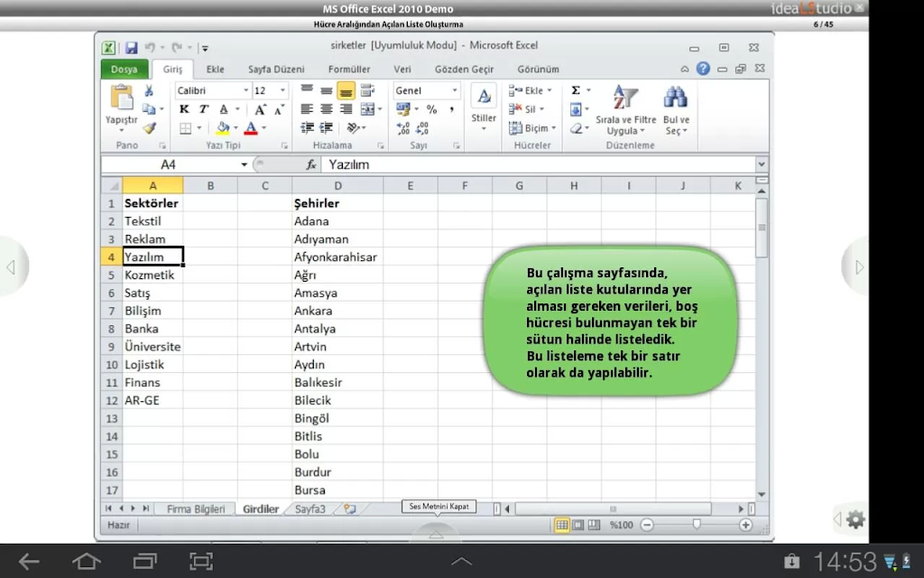Expand the Name Box dropdown arrow

(x=244, y=164)
